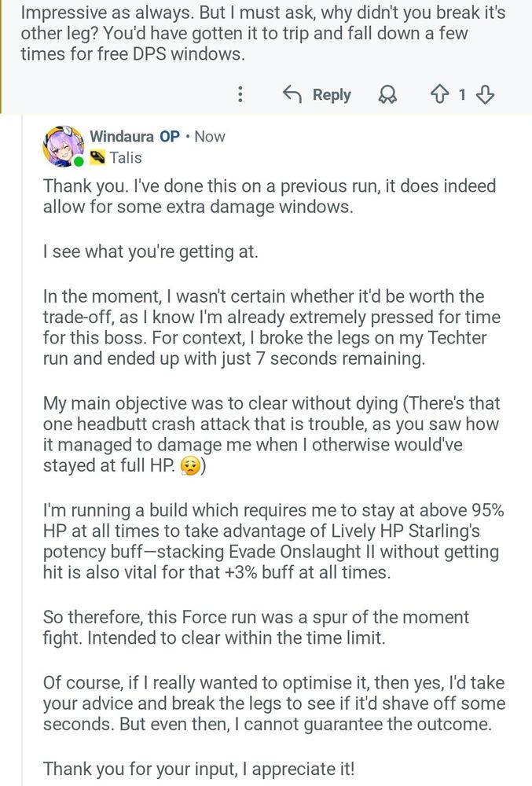The image size is (532, 786).
Task: Click the reply arrow icon
Action: [x=292, y=95]
